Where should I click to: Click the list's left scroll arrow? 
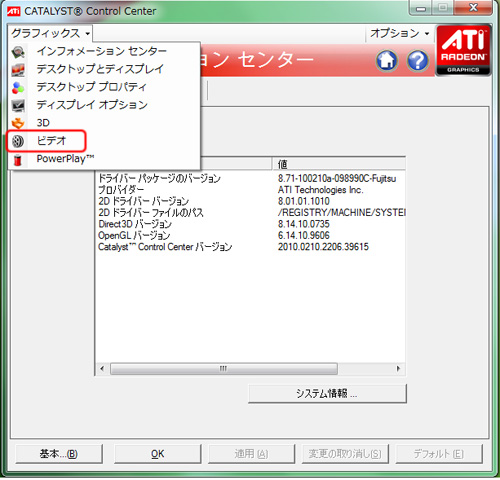click(x=102, y=369)
